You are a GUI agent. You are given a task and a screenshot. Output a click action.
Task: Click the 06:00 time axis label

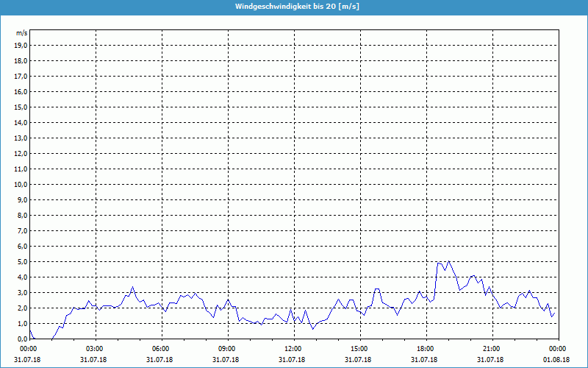coord(160,349)
